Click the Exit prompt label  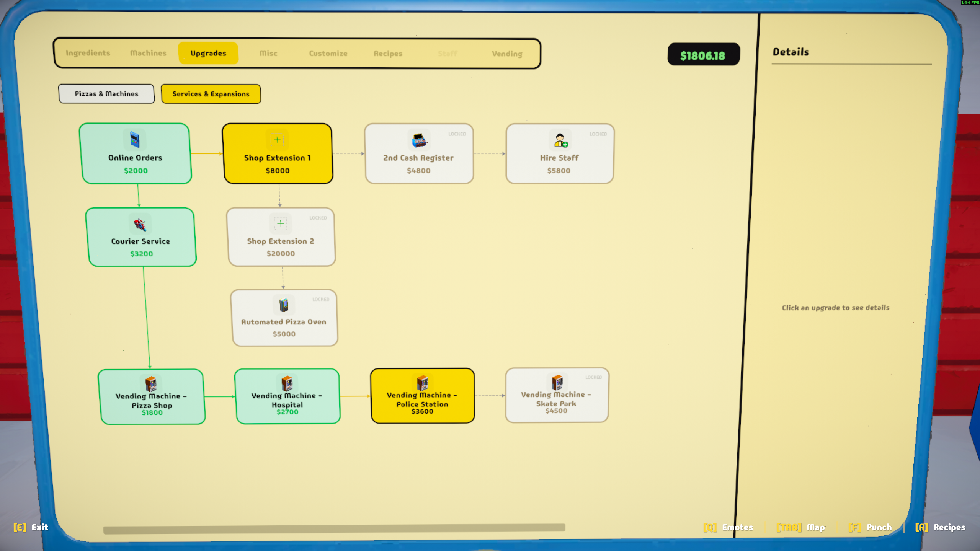[x=31, y=527]
